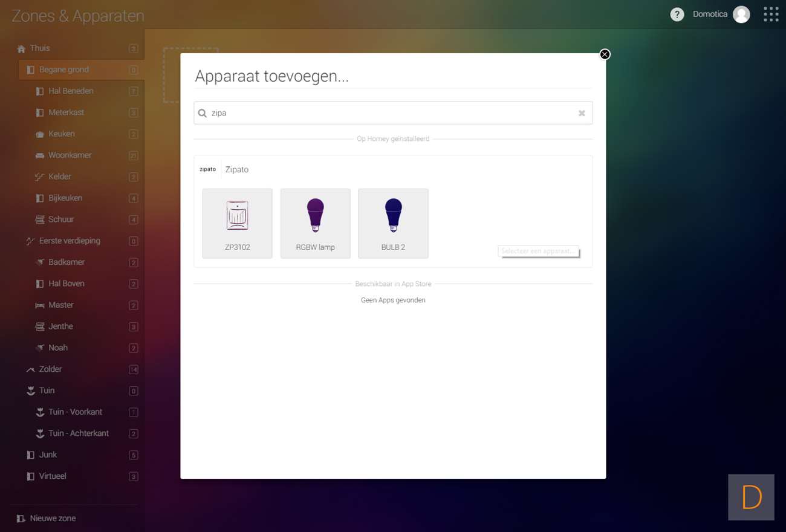
Task: Click the magnifier icon in the search box
Action: pyautogui.click(x=203, y=113)
